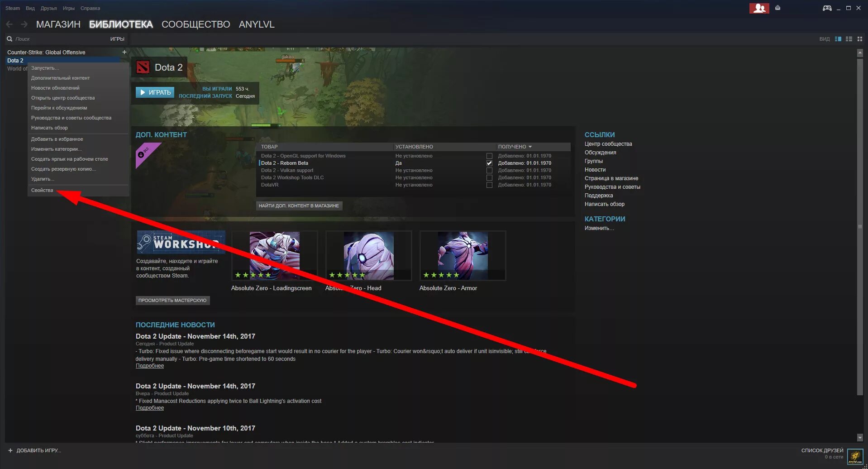
Task: Open Обсуждения link
Action: 600,153
